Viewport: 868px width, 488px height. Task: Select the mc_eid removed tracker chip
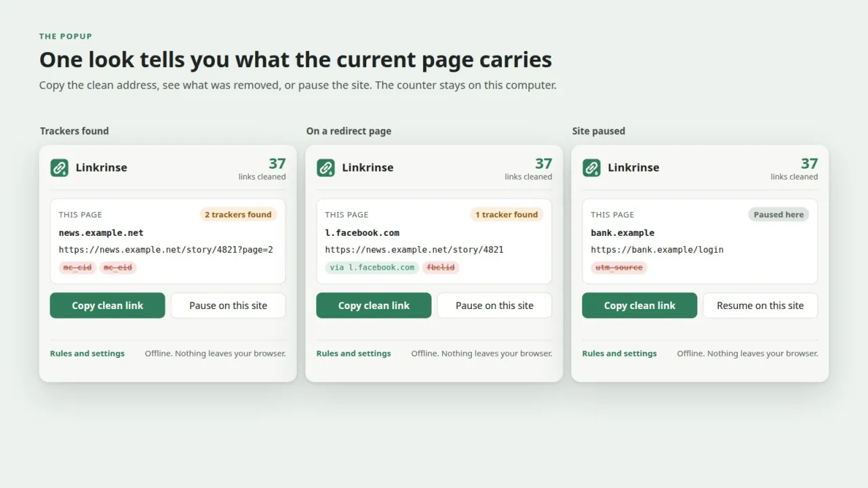[118, 267]
